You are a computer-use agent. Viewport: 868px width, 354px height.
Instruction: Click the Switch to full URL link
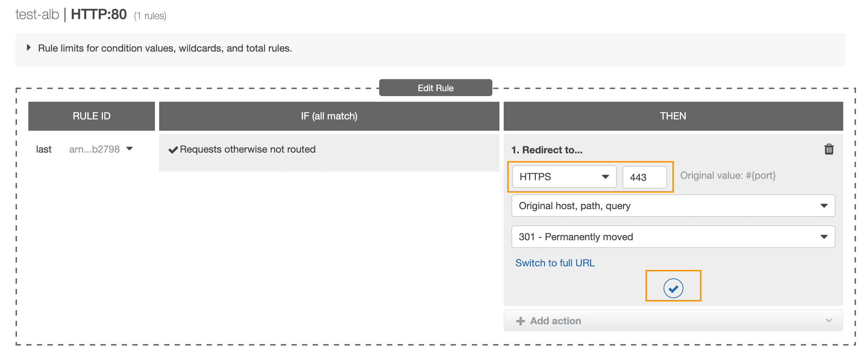[x=555, y=263]
